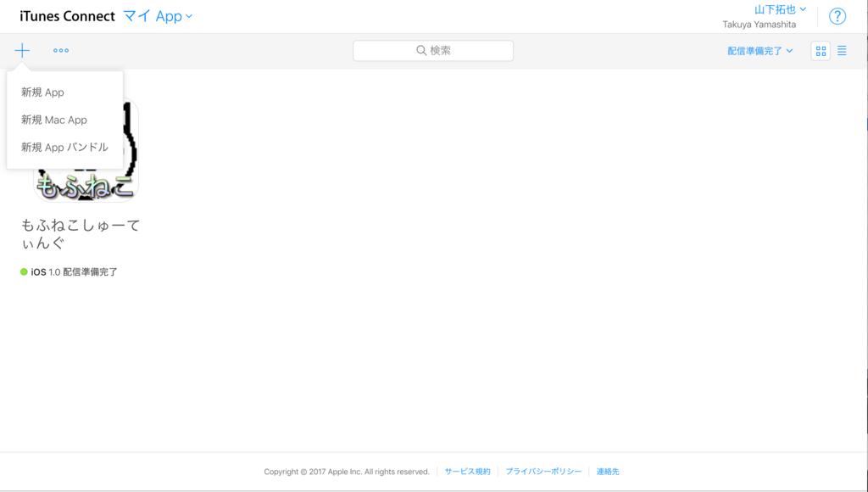Open the three-dot more options menu
The height and width of the screenshot is (492, 868).
click(61, 50)
